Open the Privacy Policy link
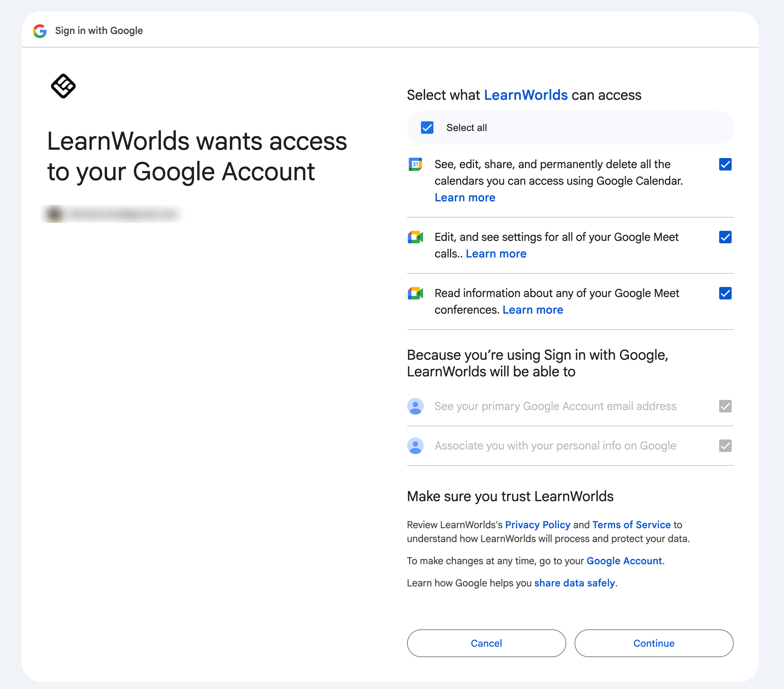Image resolution: width=784 pixels, height=689 pixels. click(x=537, y=524)
